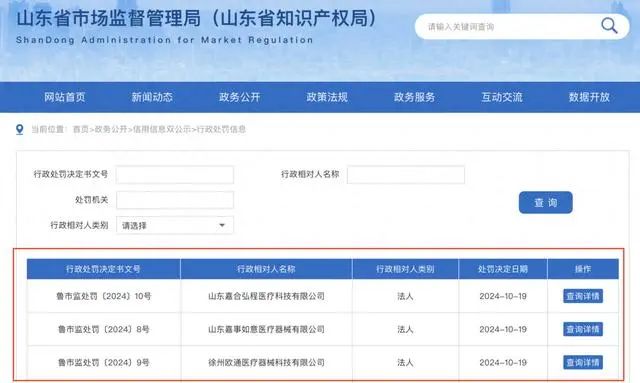Open 网站首页 in the navigation bar
Image resolution: width=640 pixels, height=383 pixels.
coord(64,97)
